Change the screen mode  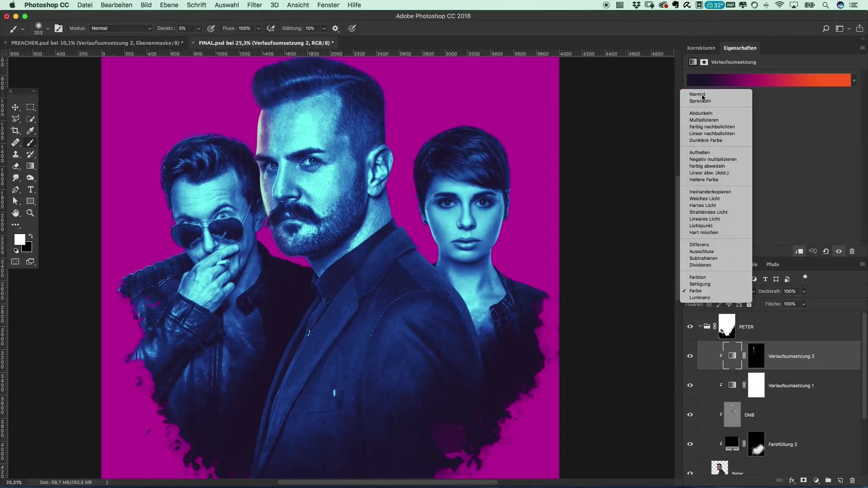30,262
